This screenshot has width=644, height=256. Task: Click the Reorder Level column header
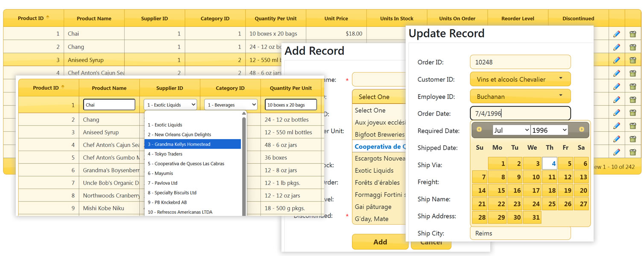click(x=518, y=18)
